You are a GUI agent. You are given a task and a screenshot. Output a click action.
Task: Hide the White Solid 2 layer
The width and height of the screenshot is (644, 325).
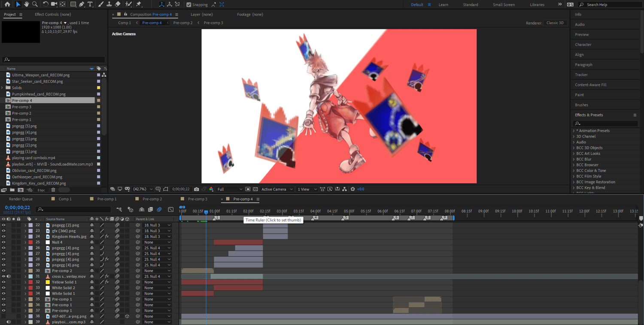pos(3,288)
